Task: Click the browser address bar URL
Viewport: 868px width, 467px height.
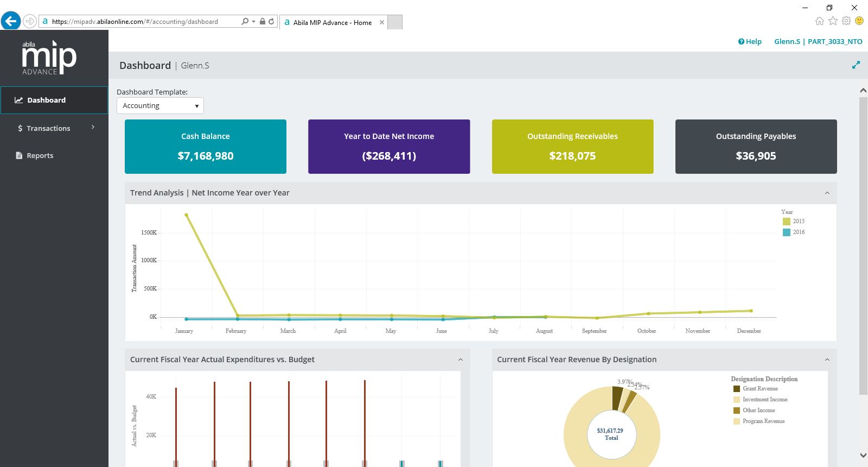Action: 135,22
